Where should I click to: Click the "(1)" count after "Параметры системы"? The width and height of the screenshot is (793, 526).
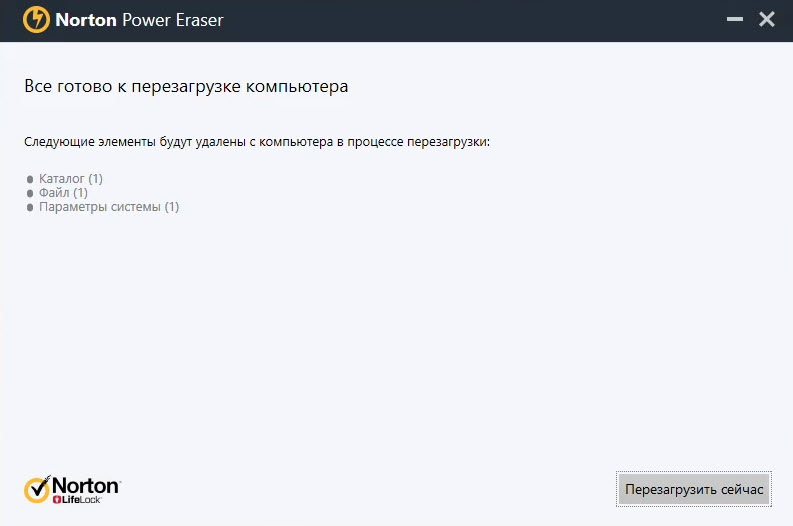(x=171, y=207)
